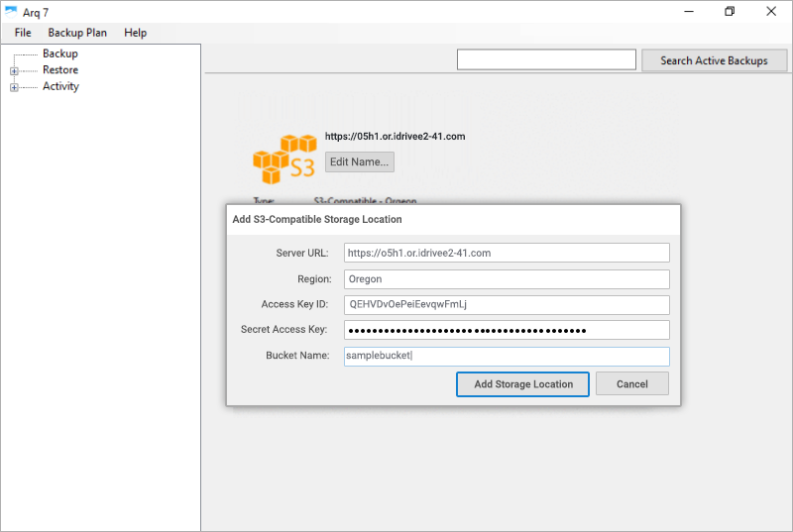Open the File menu
Image resolution: width=793 pixels, height=532 pixels.
23,33
